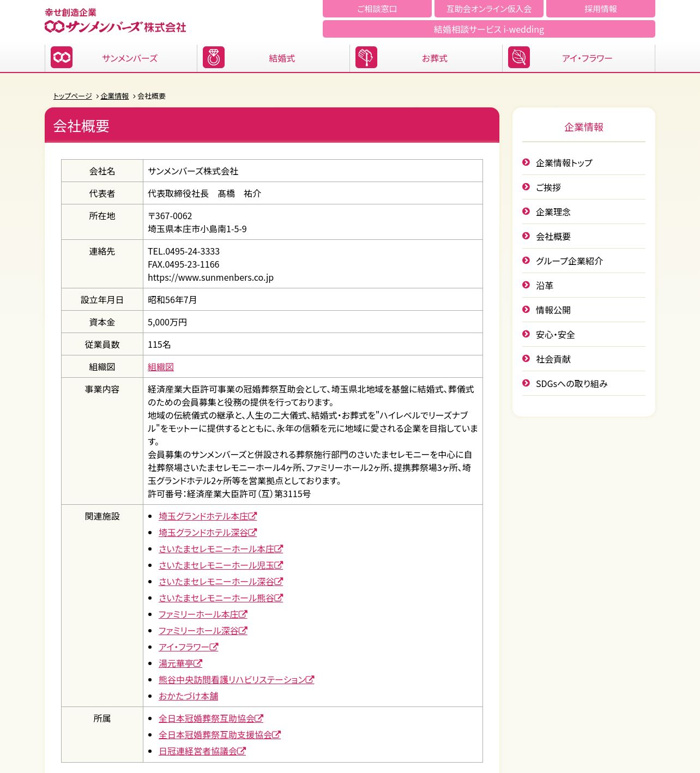
Task: Click the 互助会オンライン仮入会 button
Action: (489, 9)
